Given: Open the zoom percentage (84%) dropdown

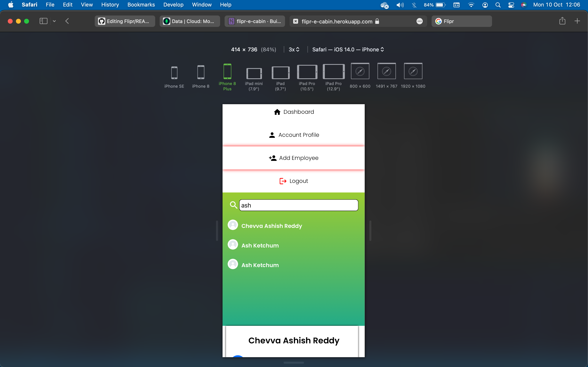Looking at the screenshot, I should (x=268, y=50).
